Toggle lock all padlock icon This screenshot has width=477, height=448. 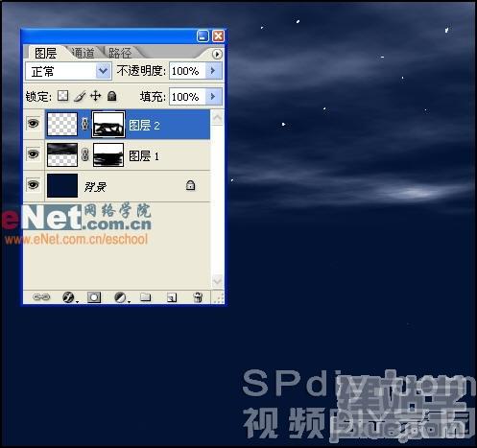pyautogui.click(x=111, y=96)
